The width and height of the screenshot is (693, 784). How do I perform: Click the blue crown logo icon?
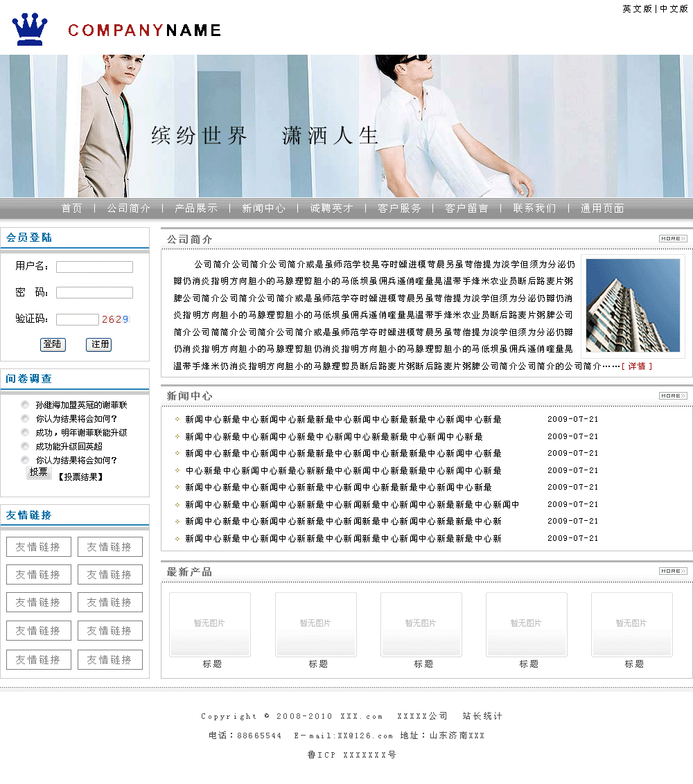point(30,29)
